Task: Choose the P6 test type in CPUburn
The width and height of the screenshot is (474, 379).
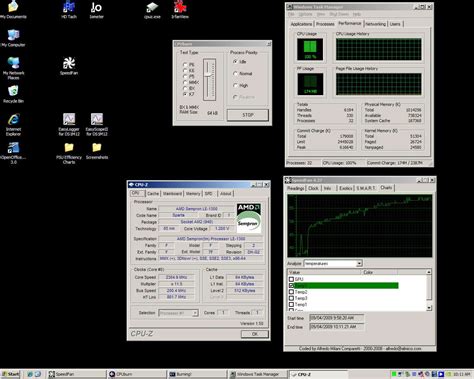Action: click(185, 65)
